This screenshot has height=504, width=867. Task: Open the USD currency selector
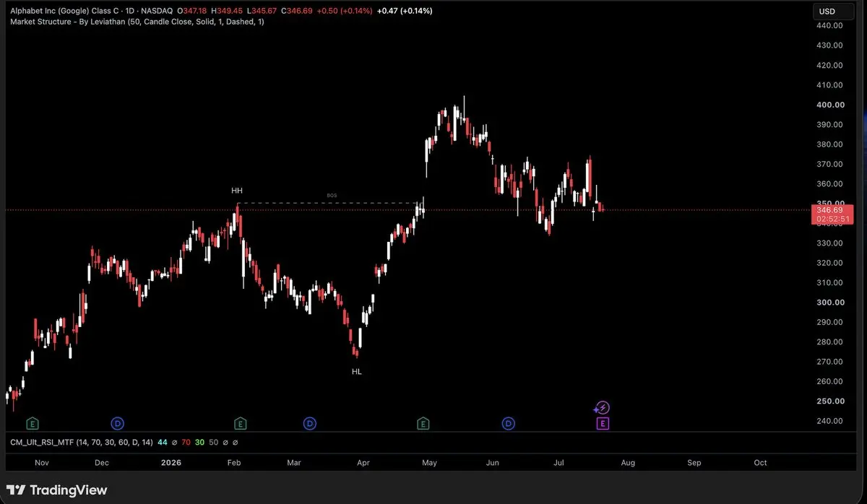point(833,12)
